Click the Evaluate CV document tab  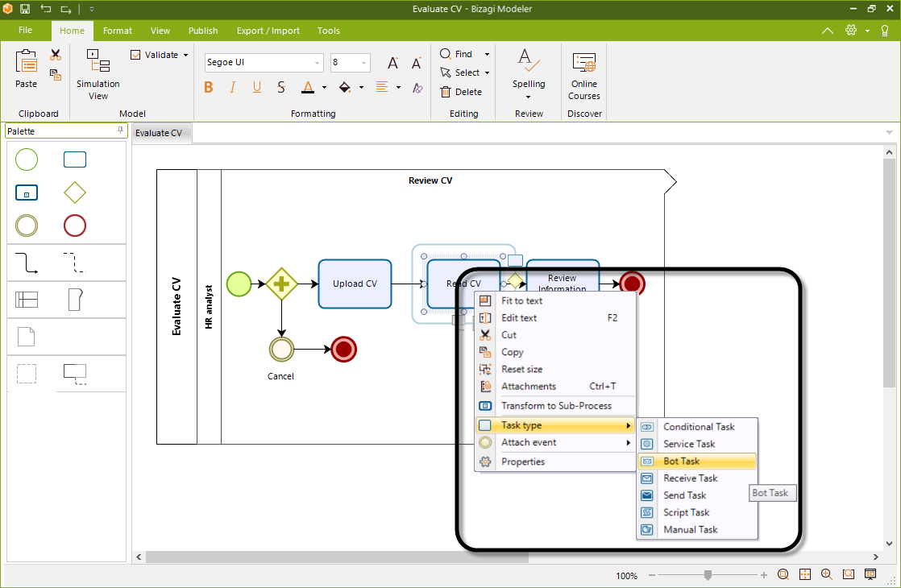pos(160,133)
